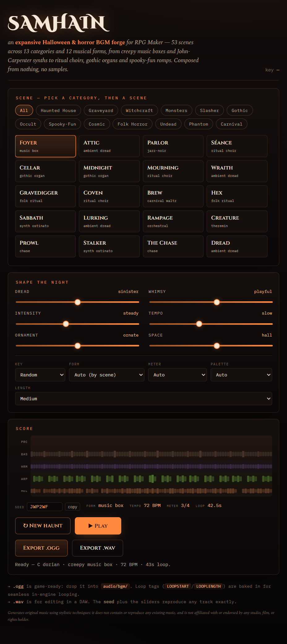The image size is (287, 644).
Task: Export the track as .WAV
Action: 97,548
